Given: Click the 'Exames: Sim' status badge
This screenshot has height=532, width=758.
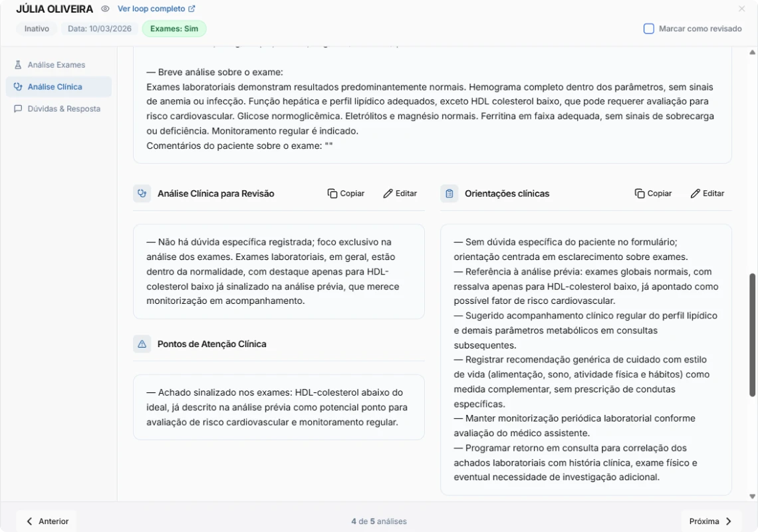Looking at the screenshot, I should click(174, 29).
